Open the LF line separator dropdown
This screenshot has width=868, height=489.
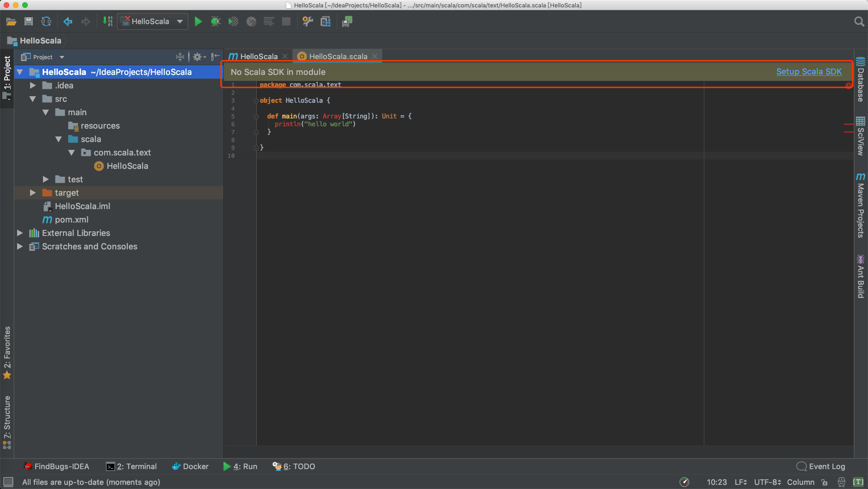tap(741, 482)
